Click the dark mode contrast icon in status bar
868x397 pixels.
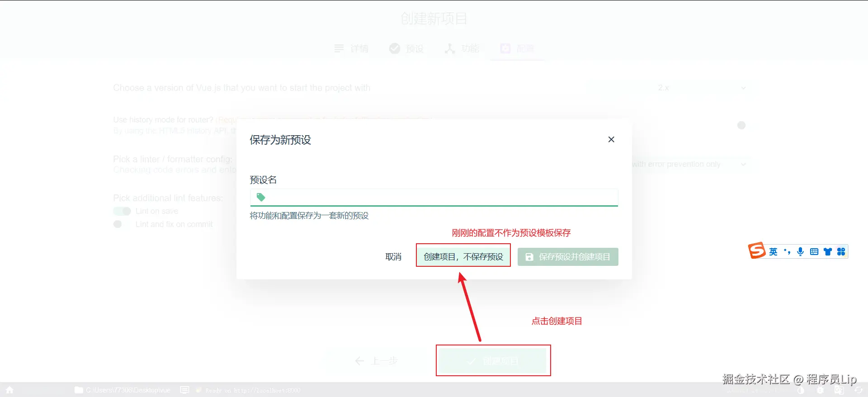pyautogui.click(x=801, y=390)
